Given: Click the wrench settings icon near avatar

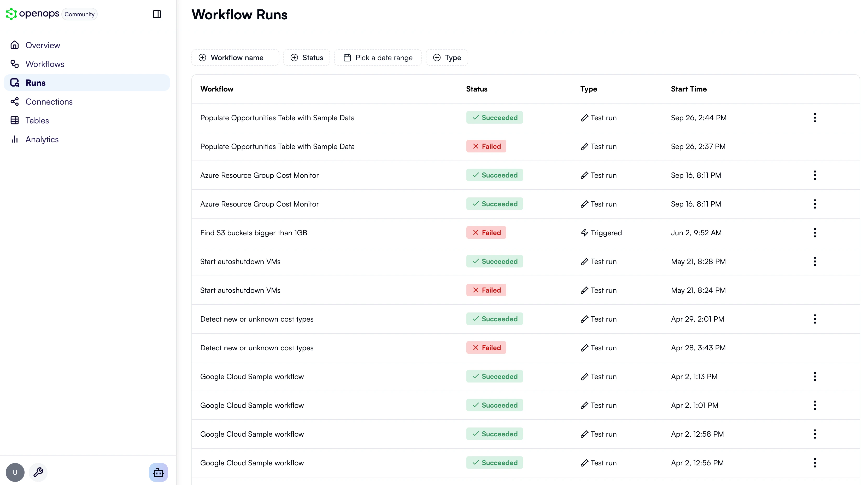Looking at the screenshot, I should 38,472.
